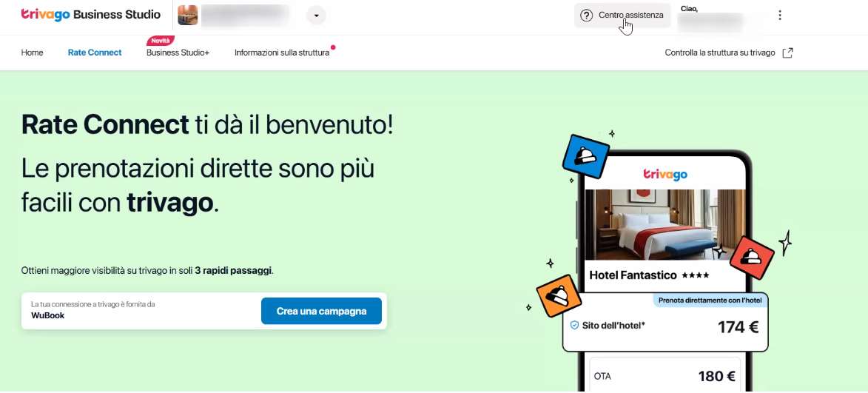The height and width of the screenshot is (393, 868).
Task: Click the external link arrow icon
Action: (787, 53)
